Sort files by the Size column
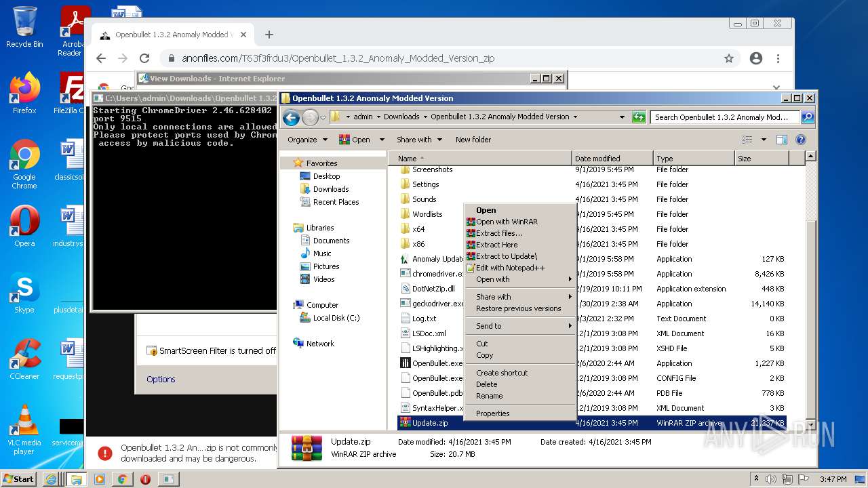Screen dimensions: 868x488 coord(762,159)
